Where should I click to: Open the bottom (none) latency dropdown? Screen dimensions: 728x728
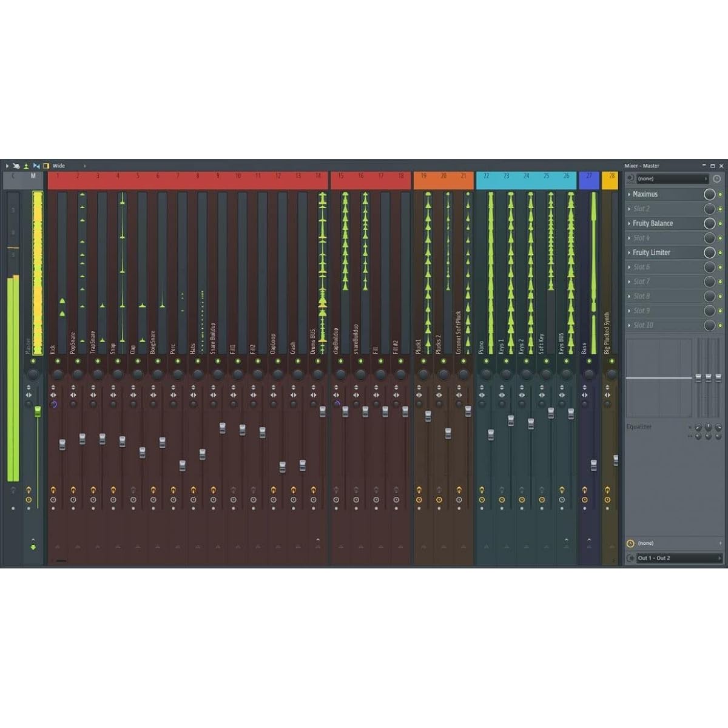679,544
